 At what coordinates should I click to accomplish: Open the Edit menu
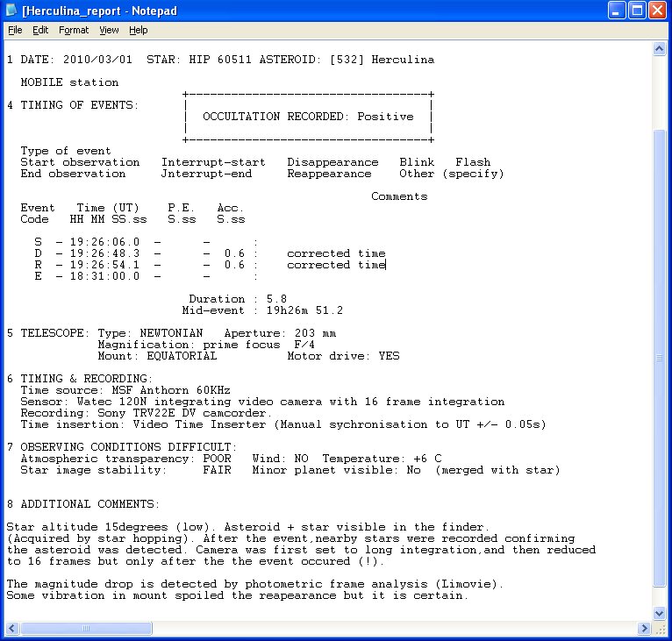(40, 30)
